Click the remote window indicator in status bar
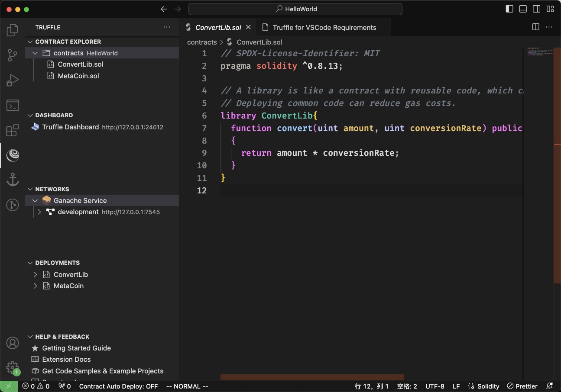Screen dimensions: 561x392 9,386
